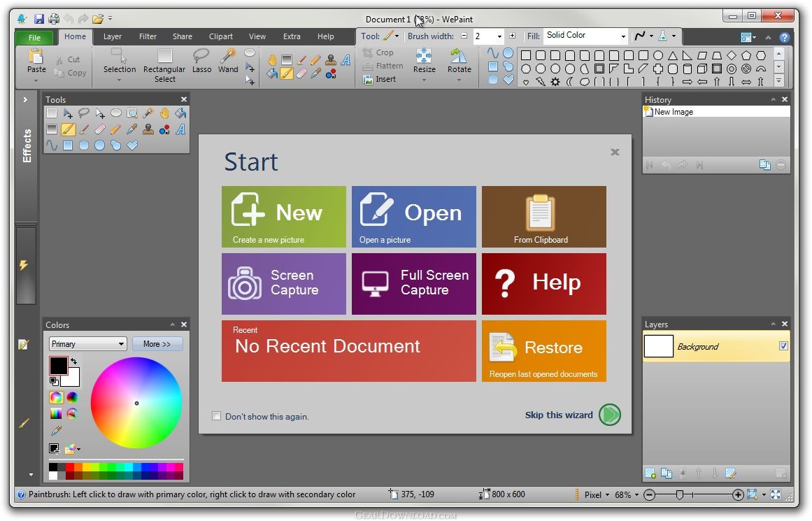Open the Brush width dropdown
The image size is (812, 521).
499,36
